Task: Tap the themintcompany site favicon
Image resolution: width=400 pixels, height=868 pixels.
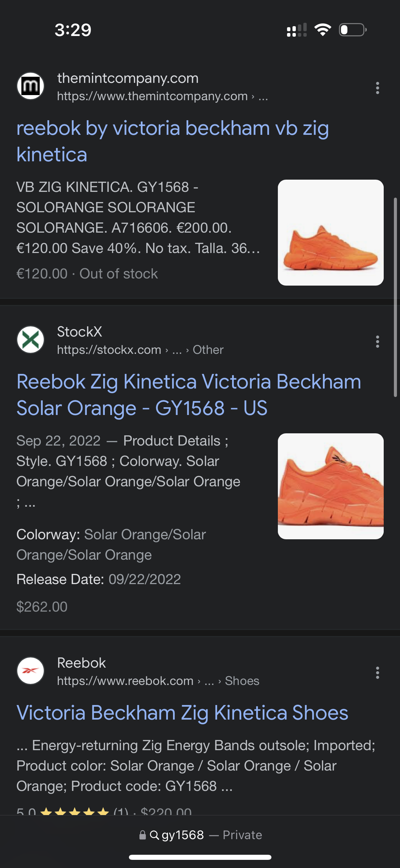Action: [x=31, y=86]
